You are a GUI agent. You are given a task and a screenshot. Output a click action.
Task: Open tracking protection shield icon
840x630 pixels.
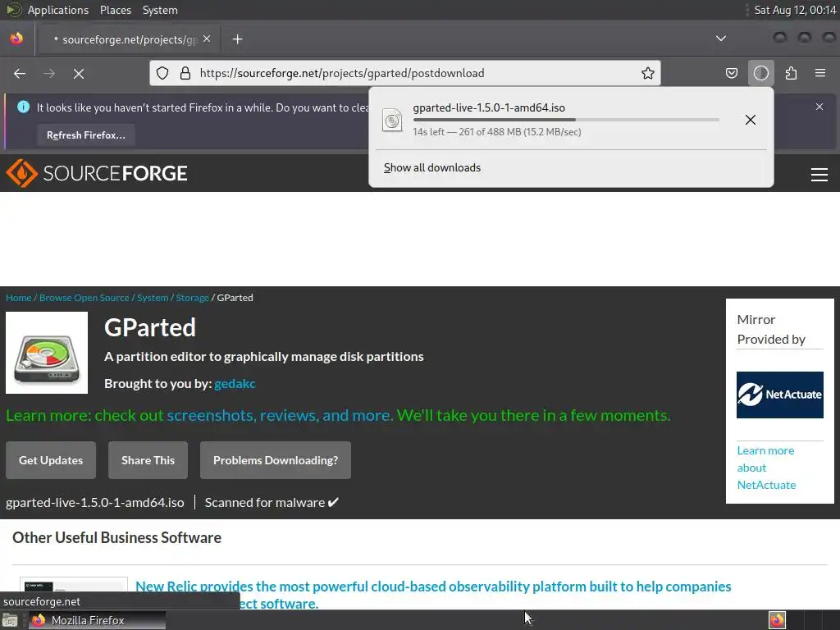point(162,73)
